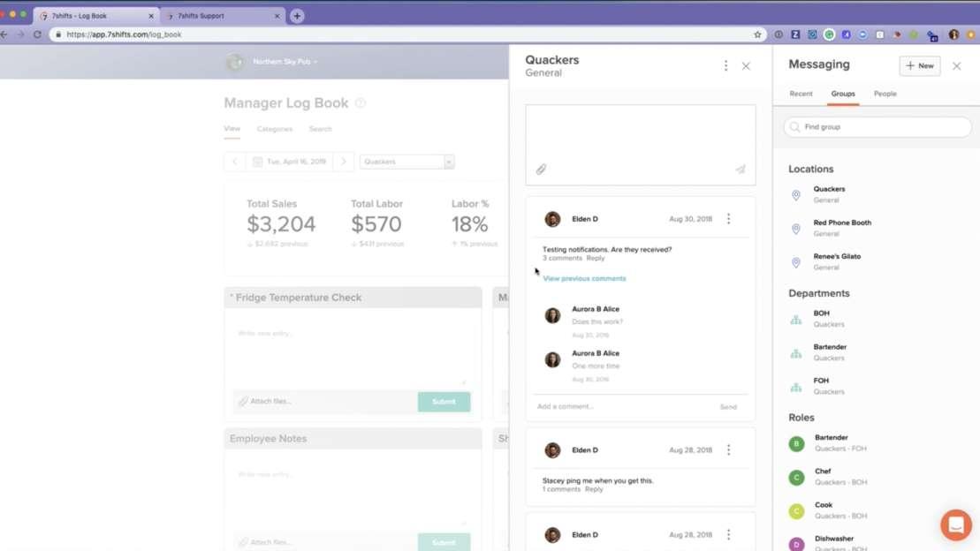The height and width of the screenshot is (551, 980).
Task: Click the BOH department icon
Action: pyautogui.click(x=796, y=320)
